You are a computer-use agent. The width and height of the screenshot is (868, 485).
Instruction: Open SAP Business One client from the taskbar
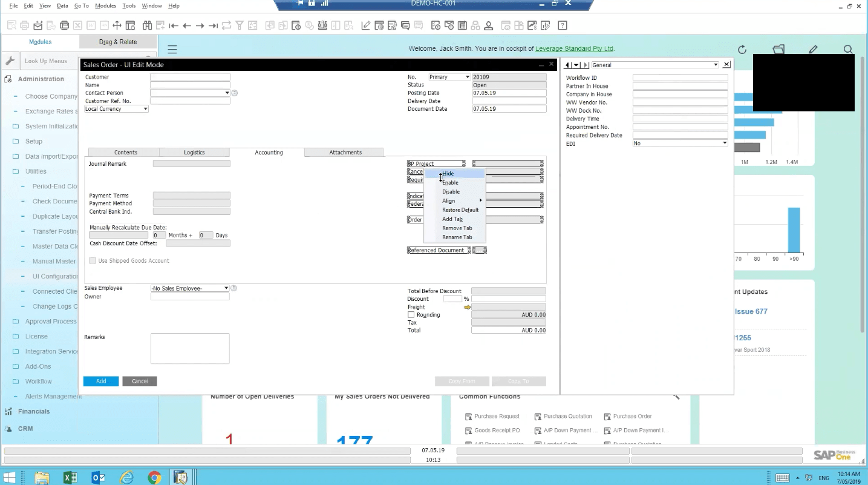click(x=180, y=478)
